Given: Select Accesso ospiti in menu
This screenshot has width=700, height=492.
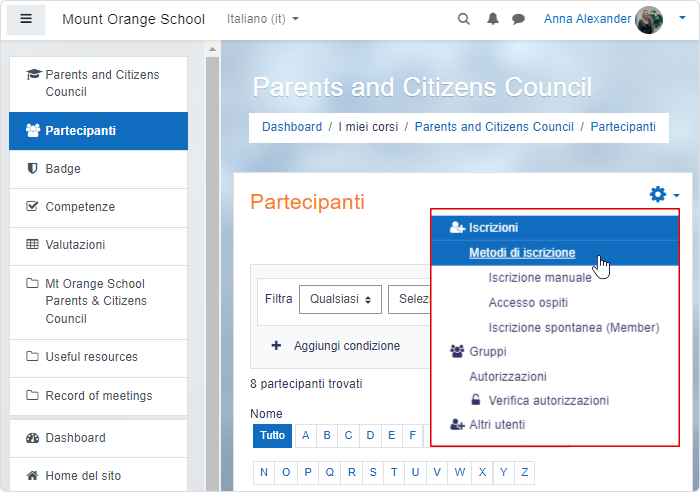Looking at the screenshot, I should point(528,303).
